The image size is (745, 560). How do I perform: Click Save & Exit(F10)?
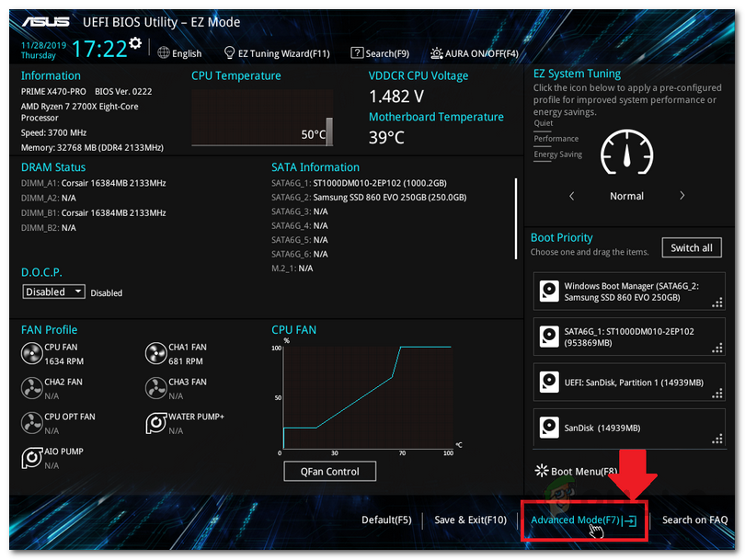point(470,520)
